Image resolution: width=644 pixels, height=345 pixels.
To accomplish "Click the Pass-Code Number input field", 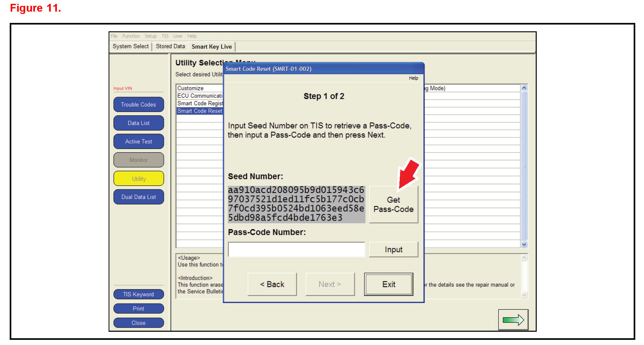I will coord(296,249).
